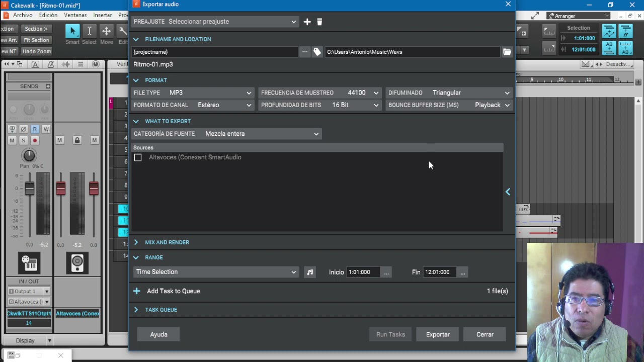Add a send with the SENDS plus icon

pos(48,86)
